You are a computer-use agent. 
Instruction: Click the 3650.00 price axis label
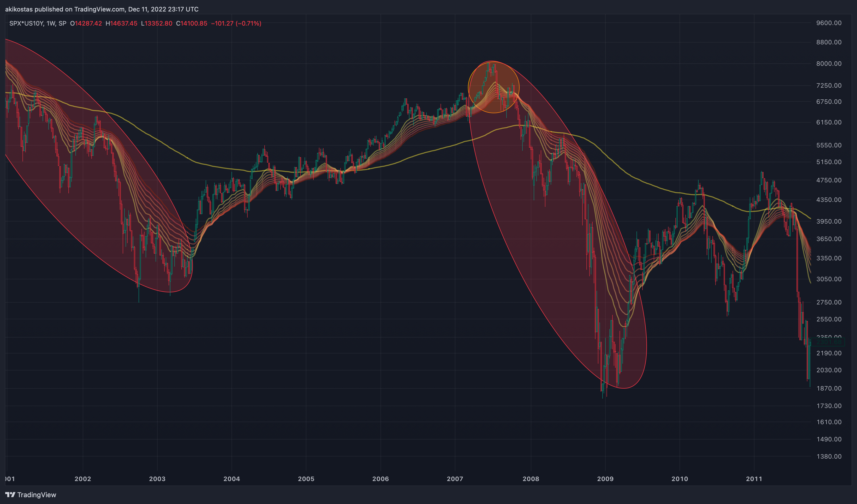click(x=829, y=239)
